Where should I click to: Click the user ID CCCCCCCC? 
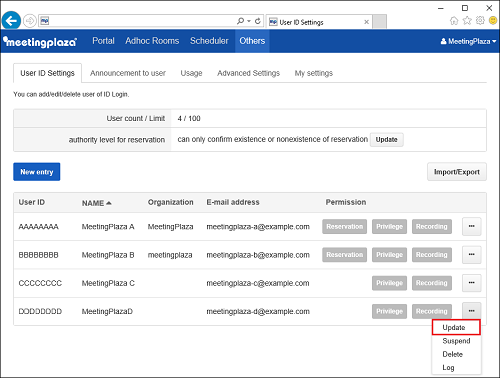[40, 283]
